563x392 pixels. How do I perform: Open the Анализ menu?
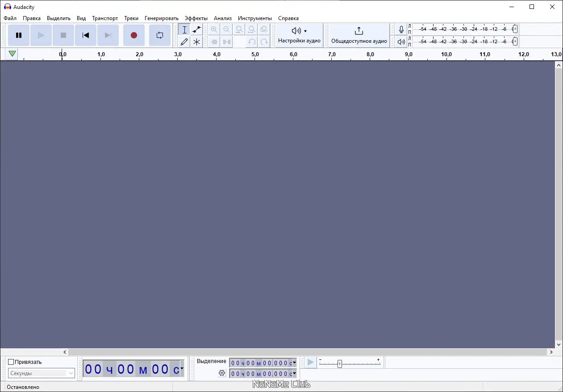click(x=223, y=18)
